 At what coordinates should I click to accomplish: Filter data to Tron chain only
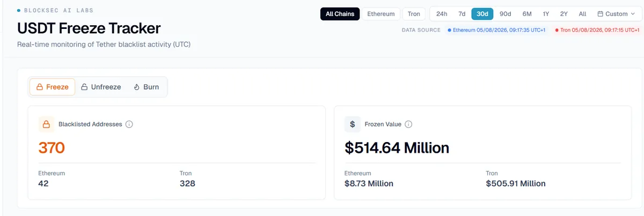pyautogui.click(x=414, y=14)
